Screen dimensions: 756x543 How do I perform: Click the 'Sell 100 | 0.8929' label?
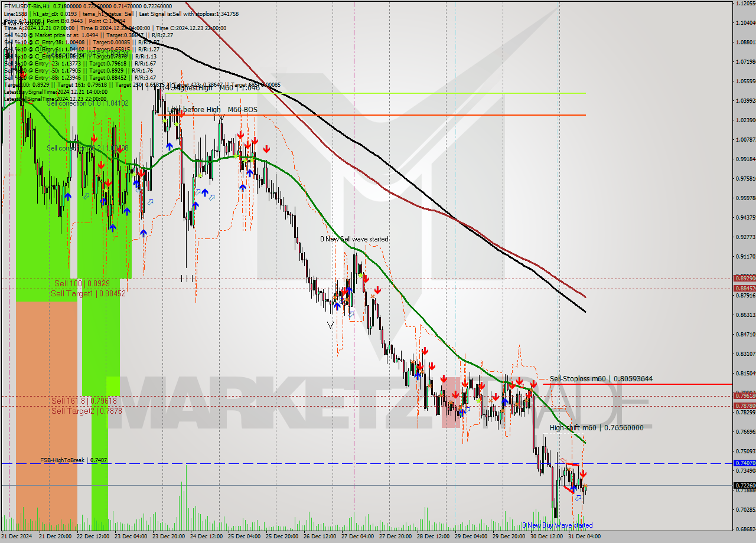click(82, 284)
